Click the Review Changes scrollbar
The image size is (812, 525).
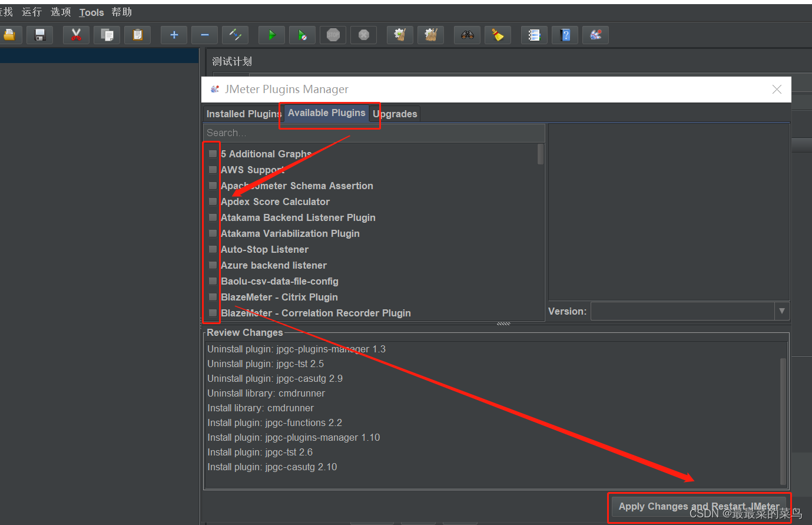783,421
